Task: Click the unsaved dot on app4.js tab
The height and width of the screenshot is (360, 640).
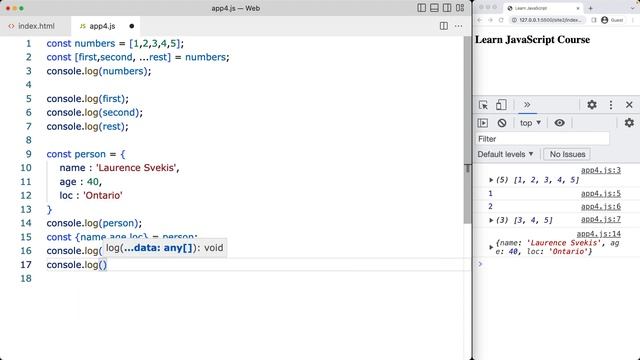Action: (131, 26)
